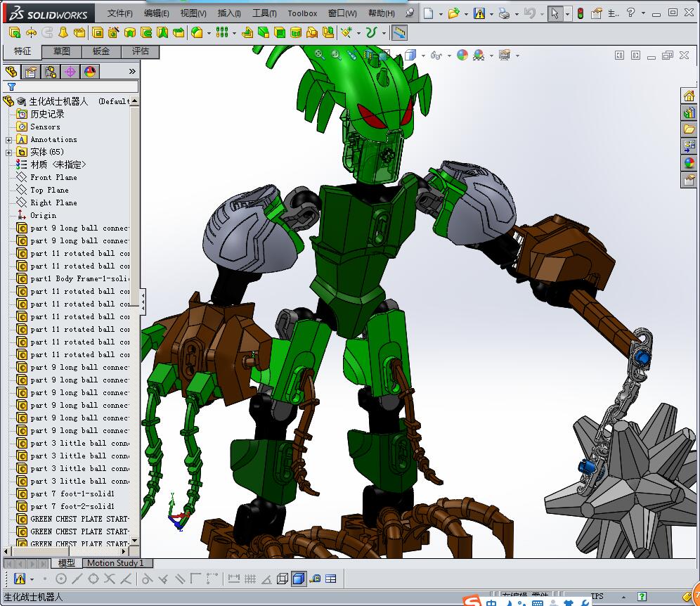Open the PropertyManager tab icon

coord(31,72)
